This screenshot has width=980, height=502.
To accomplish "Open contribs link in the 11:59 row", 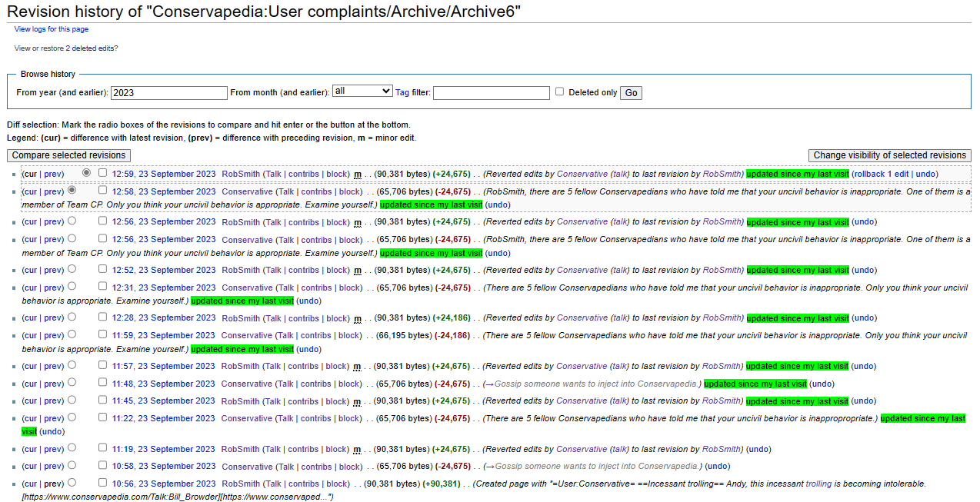I will [316, 336].
